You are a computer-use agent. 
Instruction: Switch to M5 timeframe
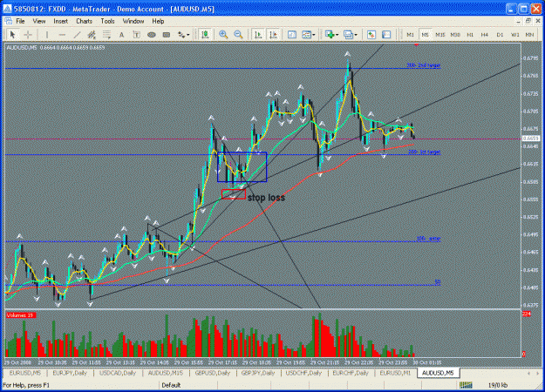[425, 35]
